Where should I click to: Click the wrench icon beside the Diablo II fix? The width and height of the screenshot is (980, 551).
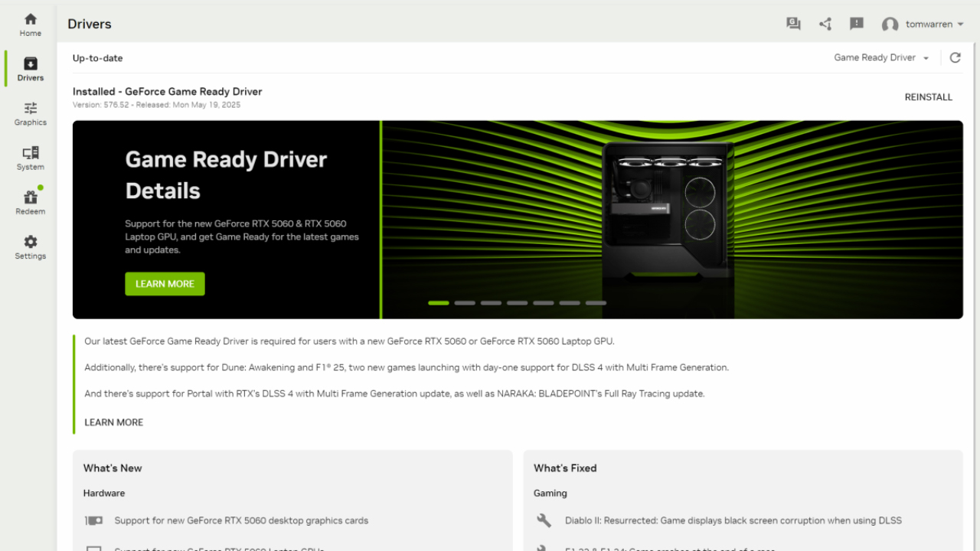tap(544, 520)
